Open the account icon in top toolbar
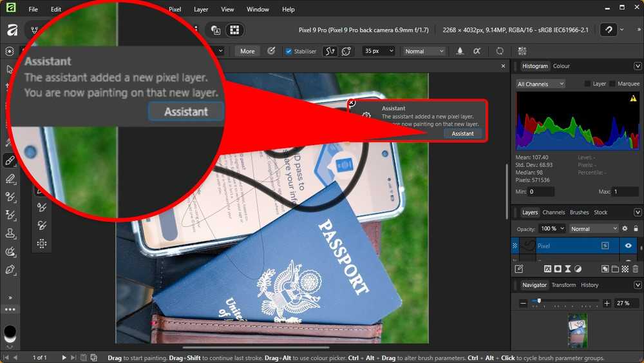Viewport: 644px width, 363px height. pyautogui.click(x=609, y=30)
